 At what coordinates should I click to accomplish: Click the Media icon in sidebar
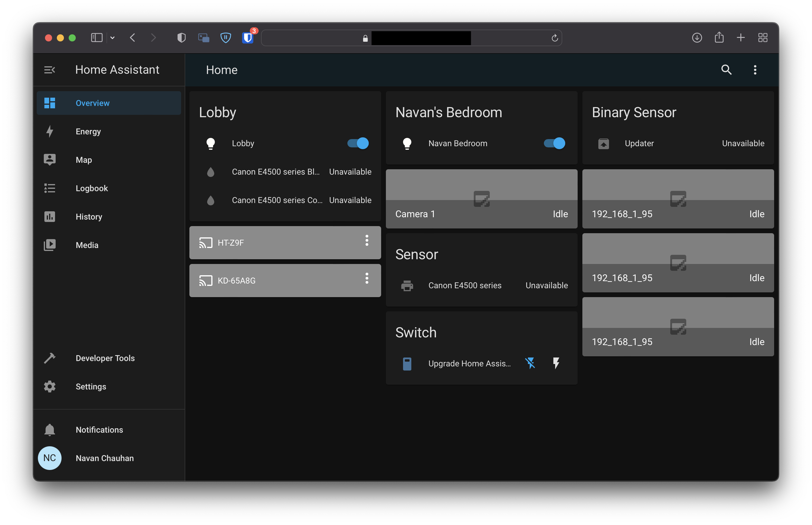(50, 244)
